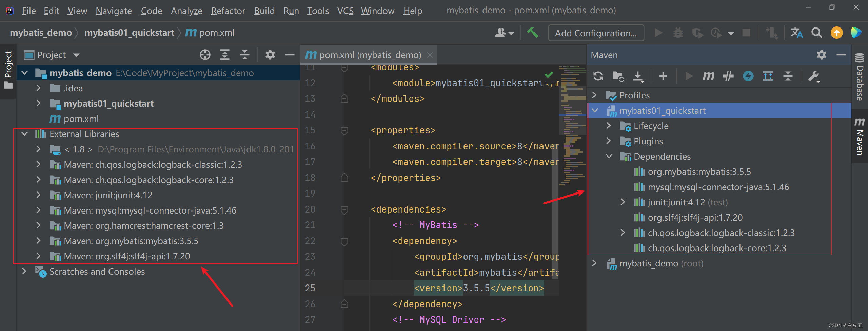Select pom.xml in Project tree
This screenshot has width=868, height=331.
[x=81, y=118]
